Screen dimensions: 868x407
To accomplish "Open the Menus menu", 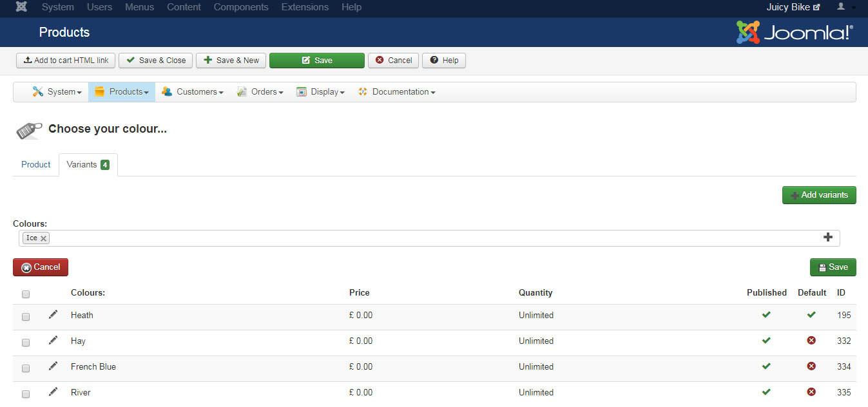I will (x=140, y=7).
